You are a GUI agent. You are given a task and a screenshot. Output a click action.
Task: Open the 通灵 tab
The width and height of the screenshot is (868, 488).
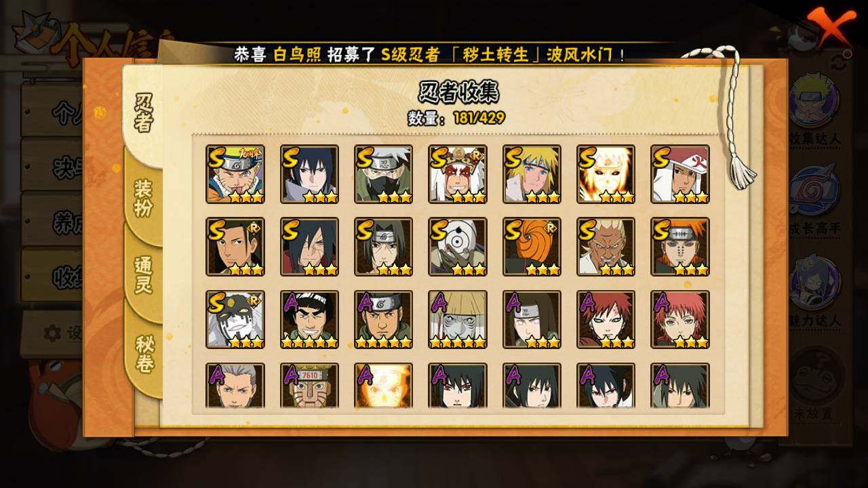click(x=143, y=274)
